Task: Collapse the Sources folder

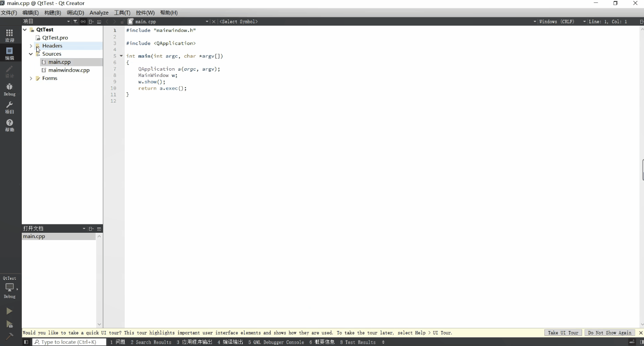Action: [31, 54]
